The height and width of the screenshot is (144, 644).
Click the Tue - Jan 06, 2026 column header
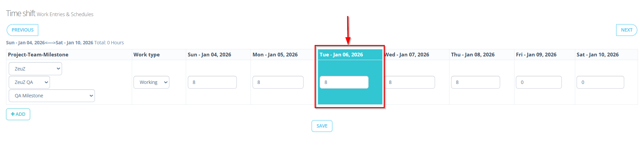tap(341, 55)
